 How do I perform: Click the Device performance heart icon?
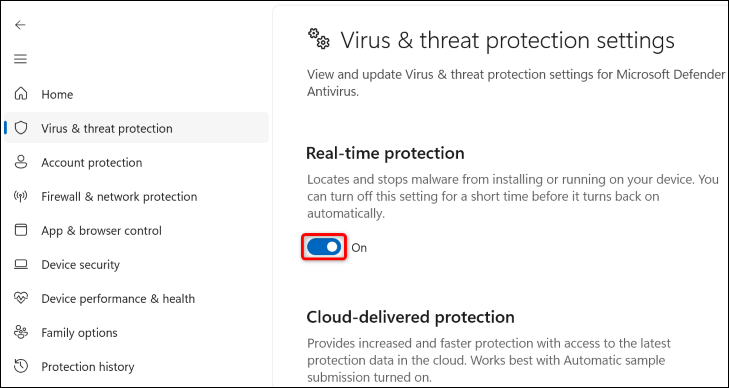click(21, 299)
